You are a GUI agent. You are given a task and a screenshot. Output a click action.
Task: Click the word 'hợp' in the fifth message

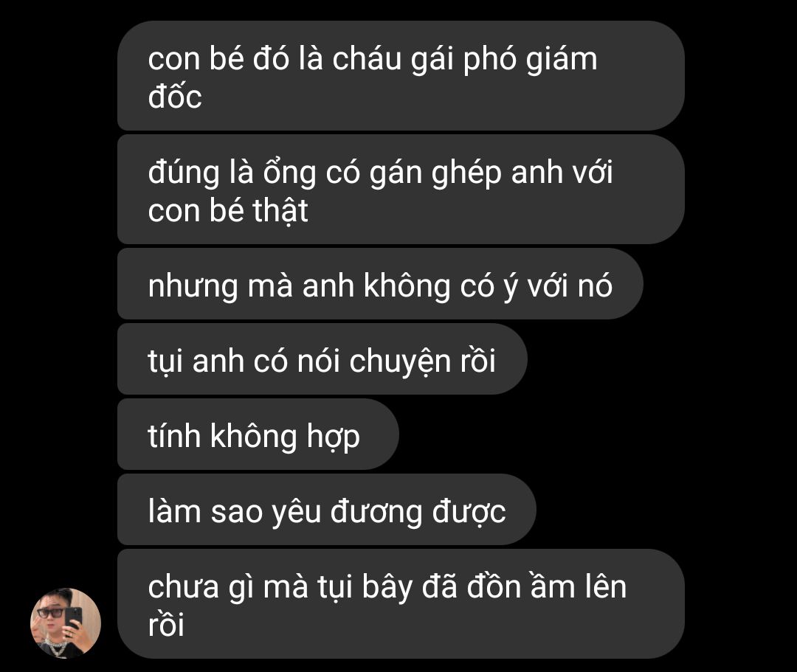point(334,437)
